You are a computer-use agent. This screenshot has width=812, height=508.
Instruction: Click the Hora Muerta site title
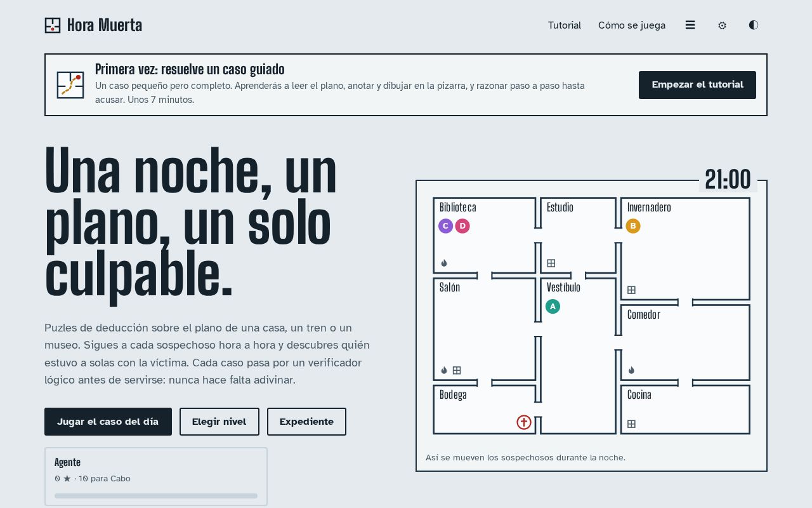tap(105, 25)
